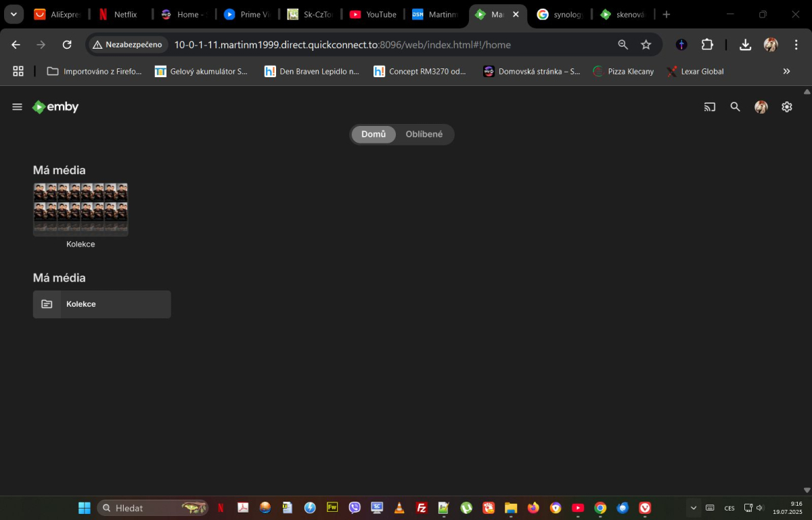This screenshot has width=812, height=520.
Task: Bookmark the page with the star icon
Action: 646,44
